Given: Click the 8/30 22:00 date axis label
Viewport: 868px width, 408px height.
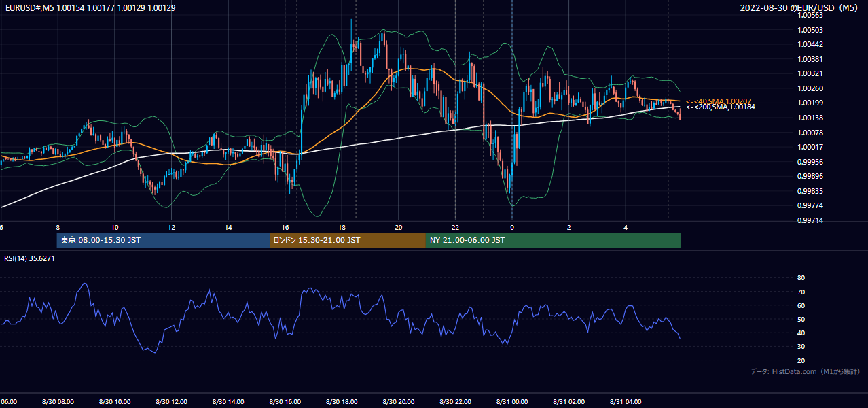Looking at the screenshot, I should (456, 402).
